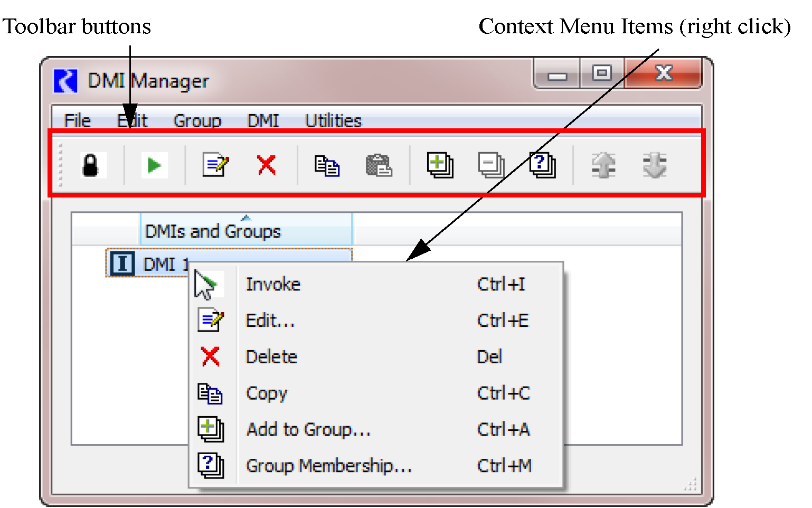This screenshot has height=508, width=812.
Task: Click the Remove from Group minus toolbar icon
Action: 491,165
